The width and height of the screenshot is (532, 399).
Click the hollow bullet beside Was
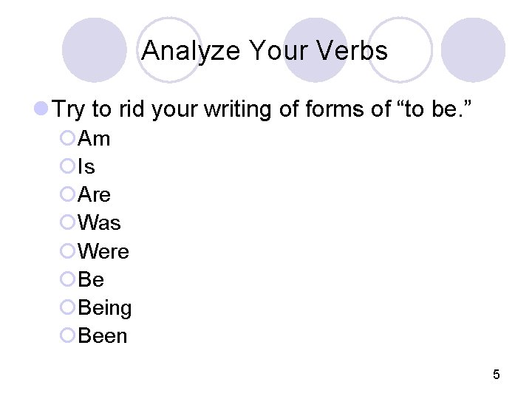pyautogui.click(x=67, y=222)
